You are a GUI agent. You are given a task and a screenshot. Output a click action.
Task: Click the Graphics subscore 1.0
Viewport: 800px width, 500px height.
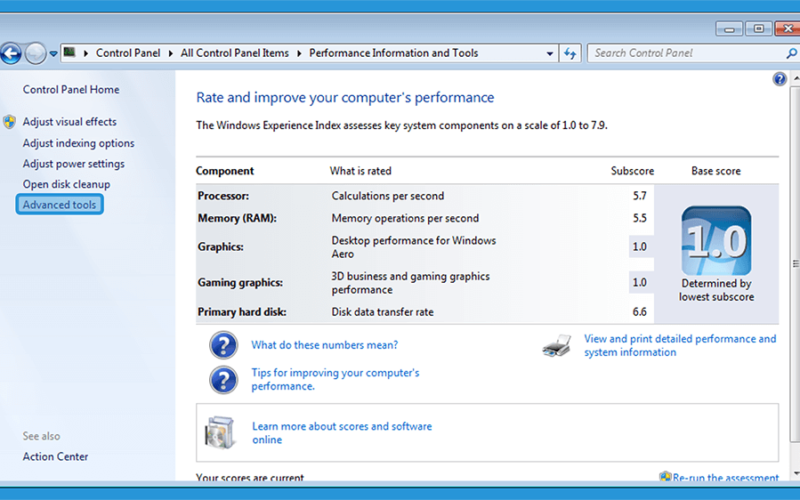(x=639, y=247)
